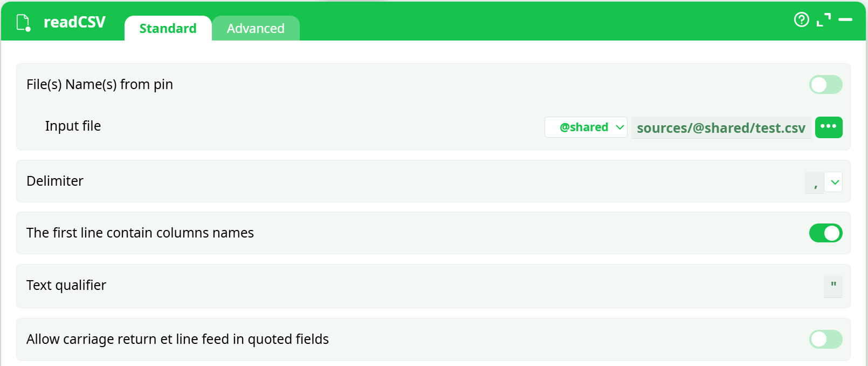Click the readCSV title text
This screenshot has width=868, height=366.
click(74, 22)
